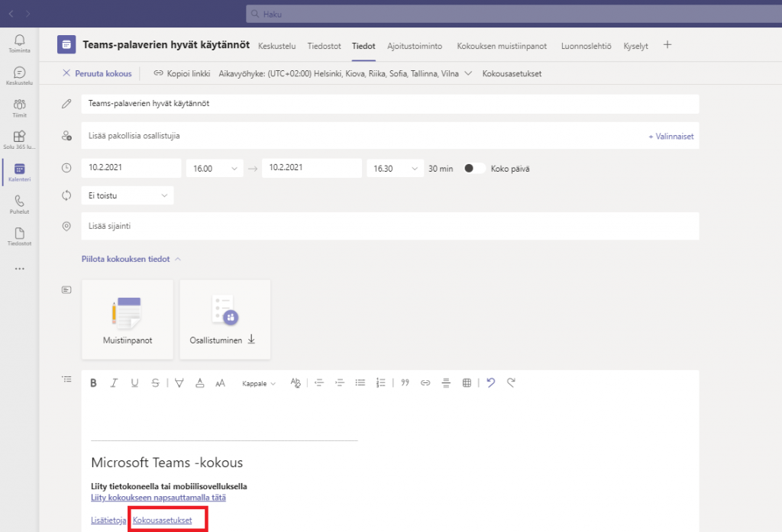The height and width of the screenshot is (532, 782).
Task: Open Ajoitustoiminto tab
Action: 415,46
